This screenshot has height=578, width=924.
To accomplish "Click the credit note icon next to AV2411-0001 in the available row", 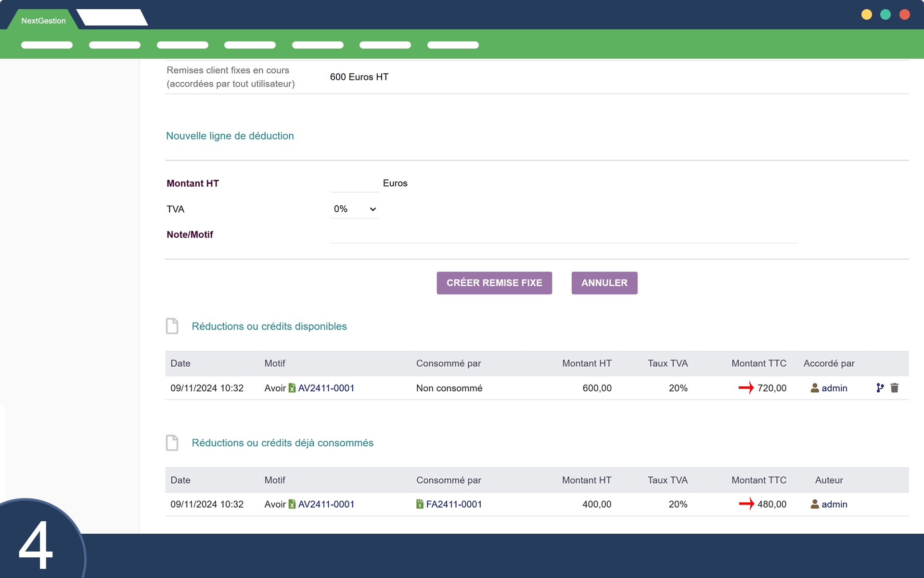I will pyautogui.click(x=292, y=388).
